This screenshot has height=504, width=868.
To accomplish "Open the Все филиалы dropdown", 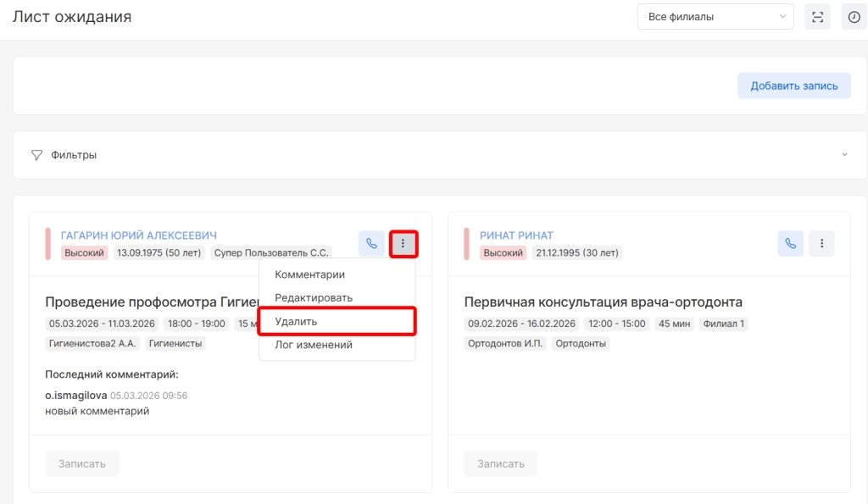I will [715, 17].
